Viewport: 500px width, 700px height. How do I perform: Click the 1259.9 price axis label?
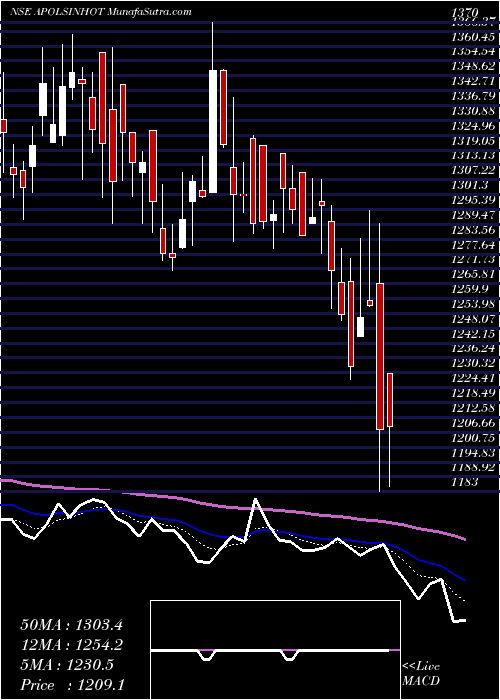pyautogui.click(x=468, y=289)
